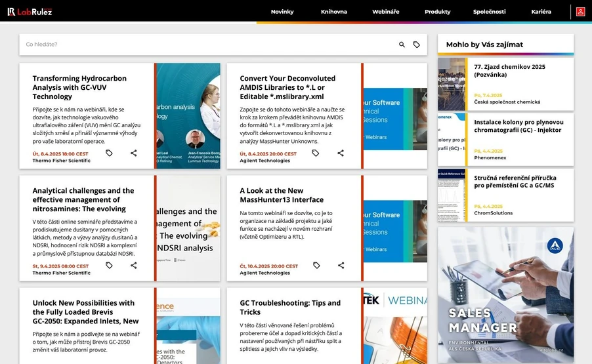Click the GC-VUV webinar banner image
Viewport: 592px width, 364px height.
pos(188,116)
